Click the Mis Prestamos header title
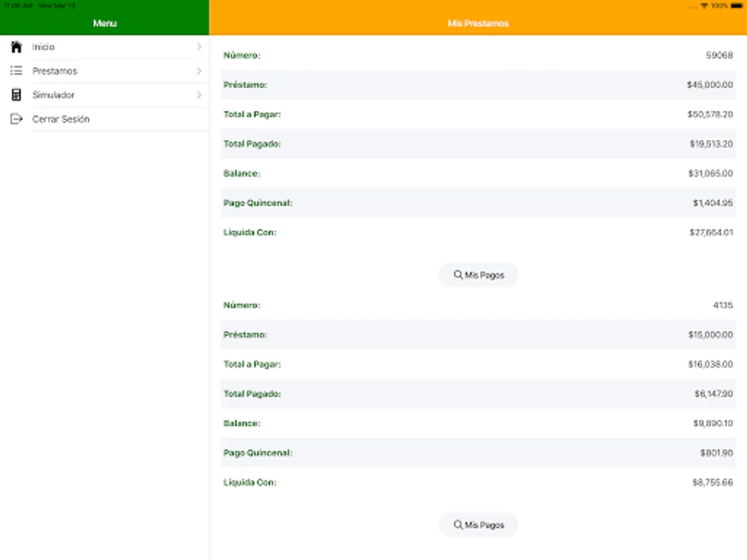 [478, 24]
